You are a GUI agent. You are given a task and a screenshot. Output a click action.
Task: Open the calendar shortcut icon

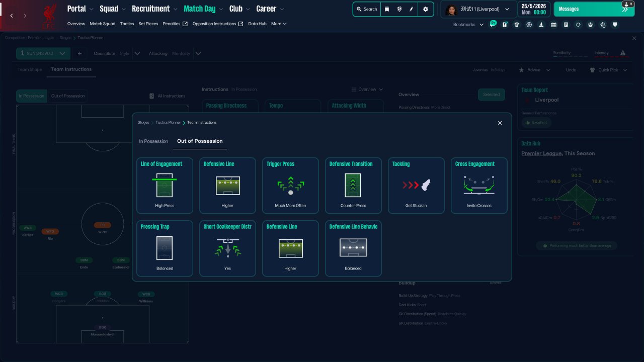pos(553,25)
